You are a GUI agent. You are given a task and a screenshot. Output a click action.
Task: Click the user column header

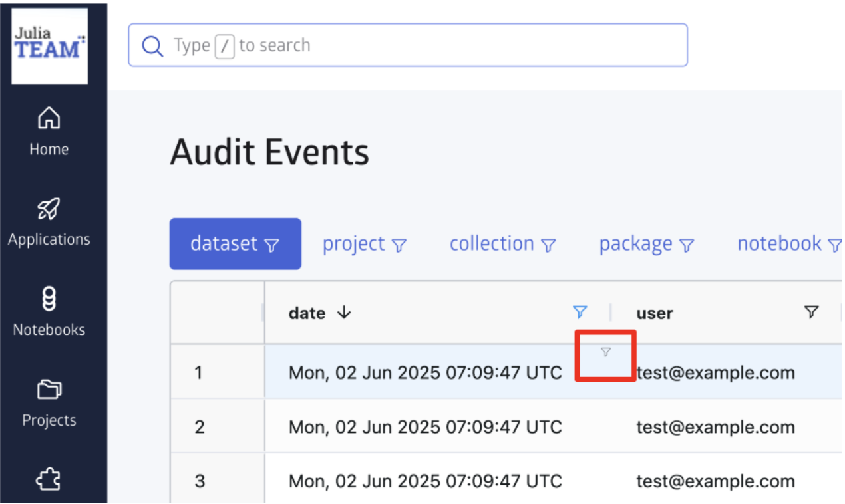[x=655, y=313]
